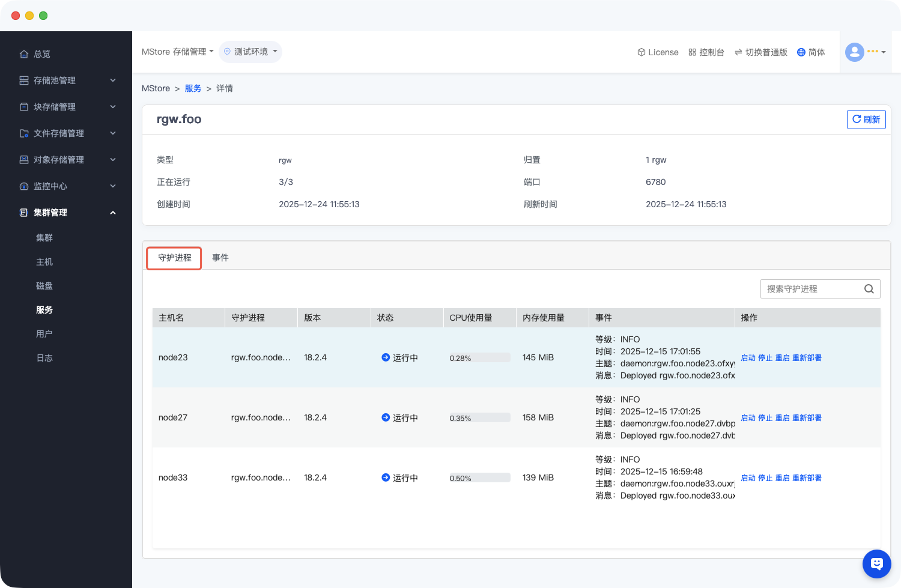The height and width of the screenshot is (588, 901).
Task: Click the home icon beside 总览
Action: (x=24, y=54)
